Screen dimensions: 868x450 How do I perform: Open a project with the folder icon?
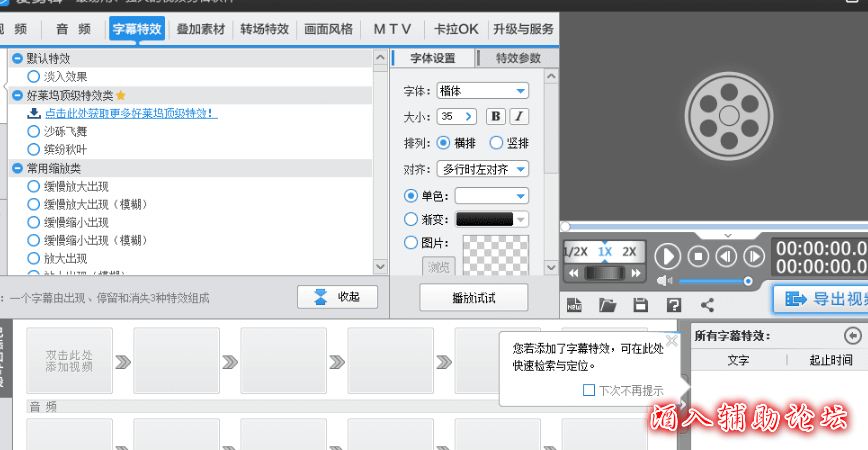(x=607, y=304)
